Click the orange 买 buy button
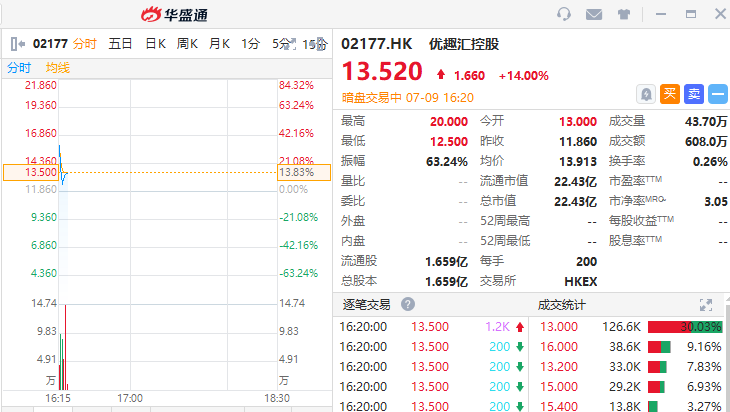This screenshot has height=412, width=730. pyautogui.click(x=670, y=93)
